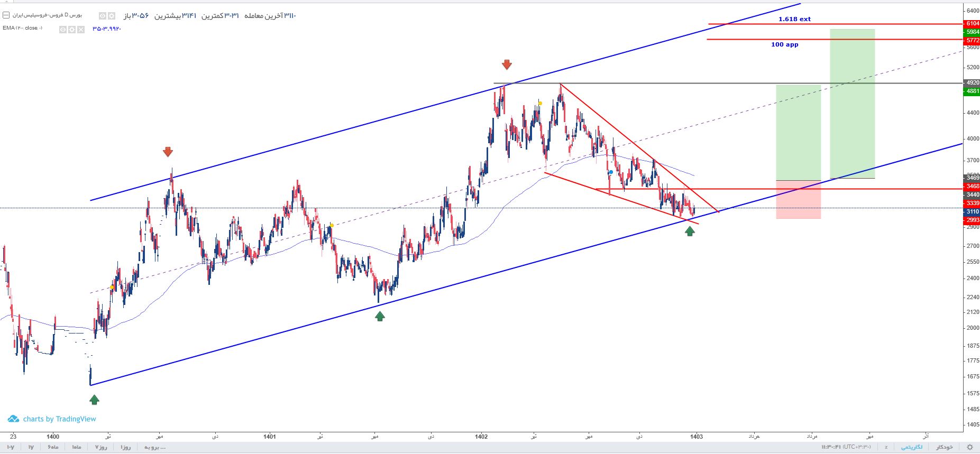The height and width of the screenshot is (454, 980).
Task: Click the 2993 red stop price label
Action: click(973, 220)
